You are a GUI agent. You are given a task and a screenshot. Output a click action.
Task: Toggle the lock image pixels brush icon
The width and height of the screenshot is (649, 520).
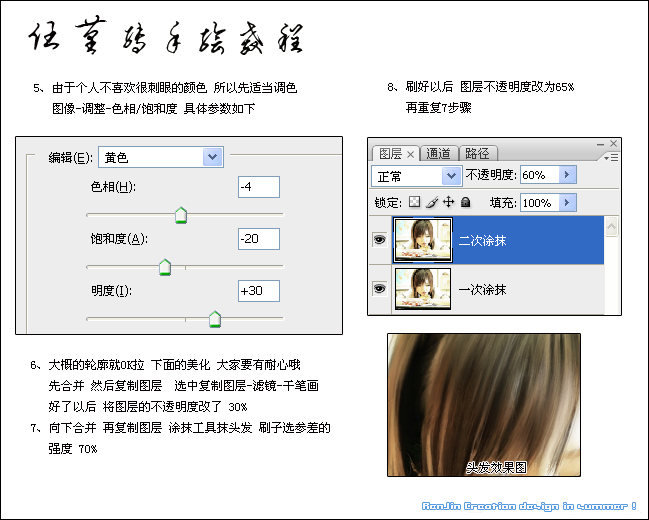pyautogui.click(x=431, y=202)
